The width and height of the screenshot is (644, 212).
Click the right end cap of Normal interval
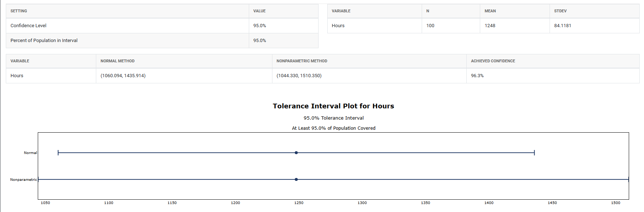534,153
